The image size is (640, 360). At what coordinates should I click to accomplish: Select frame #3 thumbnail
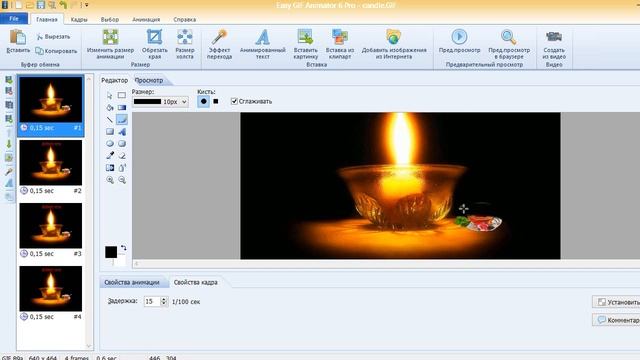51,226
